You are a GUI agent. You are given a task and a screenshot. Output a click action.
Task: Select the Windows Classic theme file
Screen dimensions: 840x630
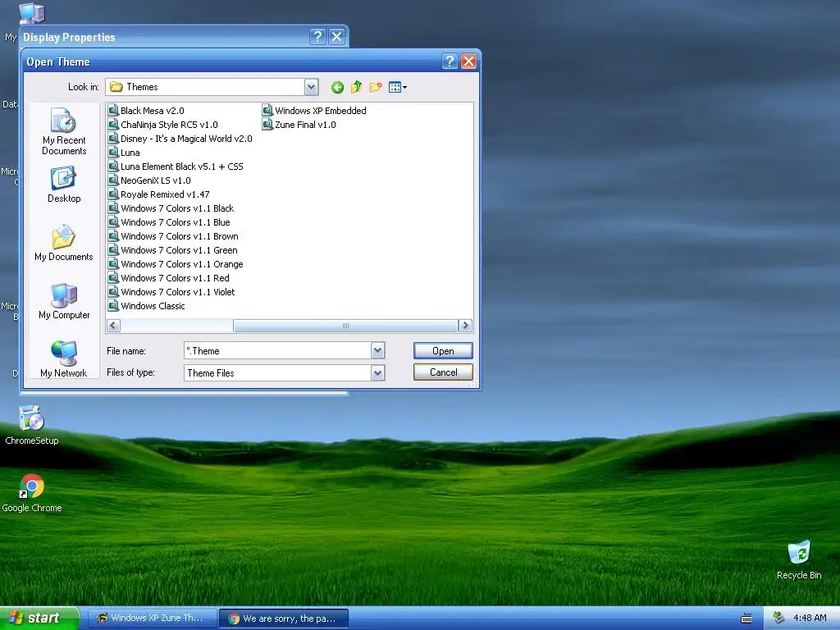point(146,306)
